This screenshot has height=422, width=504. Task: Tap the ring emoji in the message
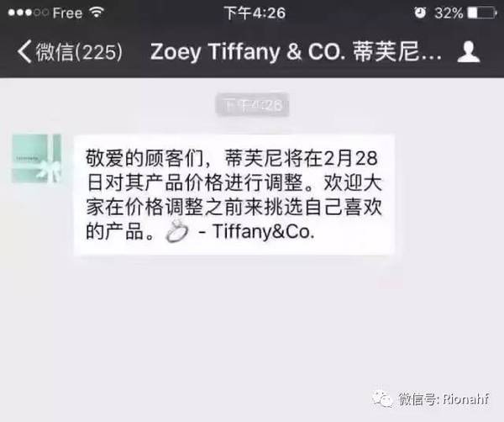(x=176, y=230)
